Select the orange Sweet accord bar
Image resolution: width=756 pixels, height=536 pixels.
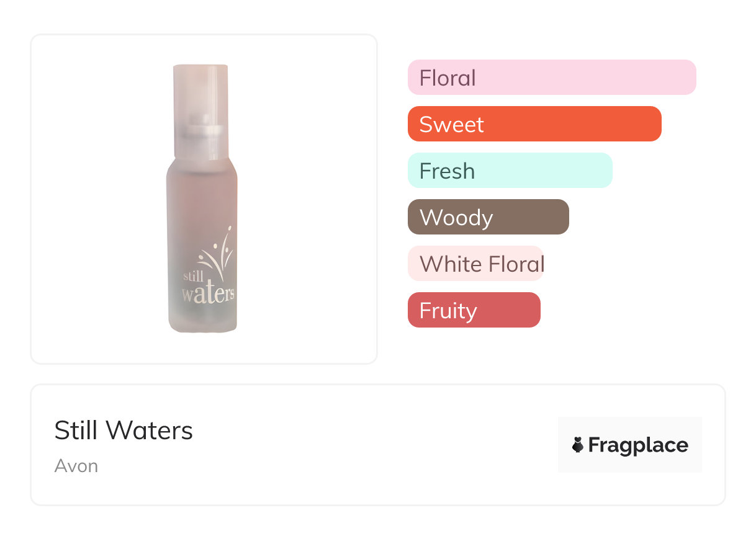click(534, 124)
